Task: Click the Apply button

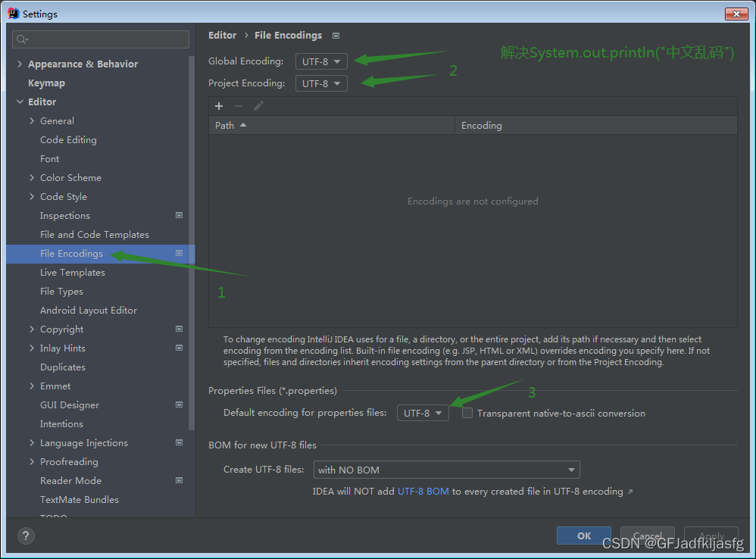Action: click(x=711, y=536)
